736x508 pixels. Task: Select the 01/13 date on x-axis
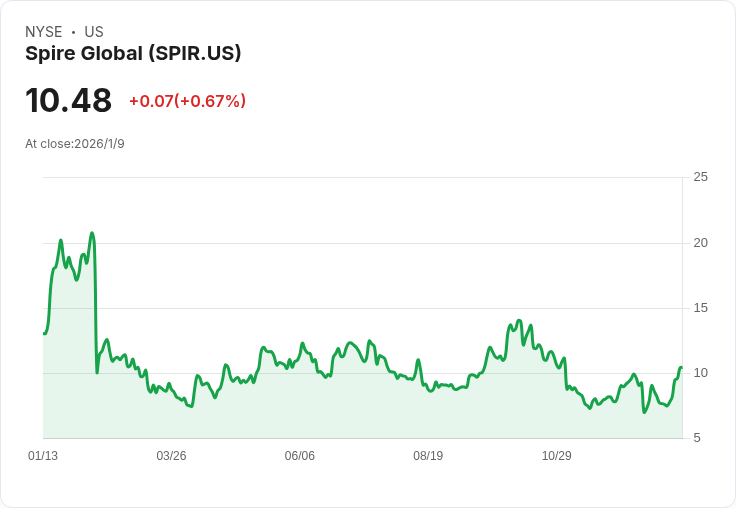[43, 456]
